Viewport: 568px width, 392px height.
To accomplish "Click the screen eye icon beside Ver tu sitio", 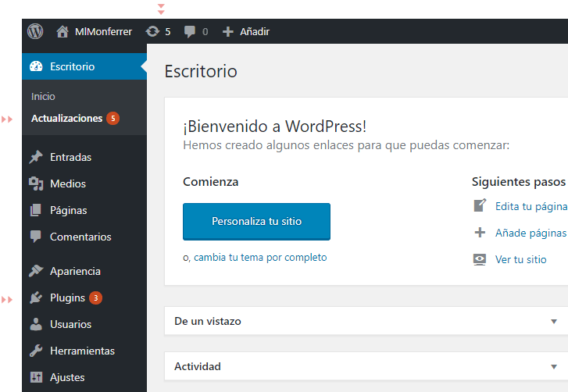I will click(x=480, y=259).
